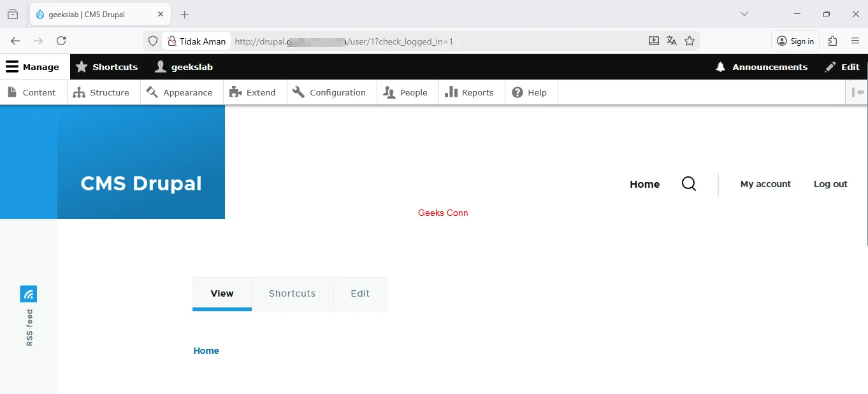
Task: Open the browser tab list dropdown
Action: point(744,14)
